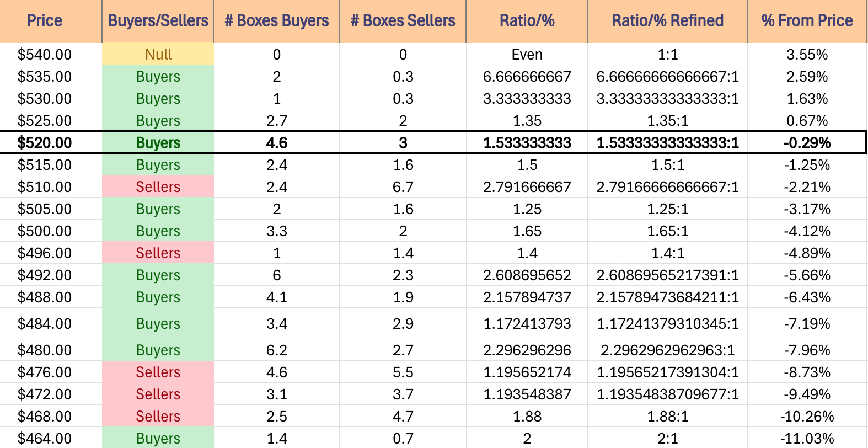Select the # Boxes Buyers header cell

(276, 21)
